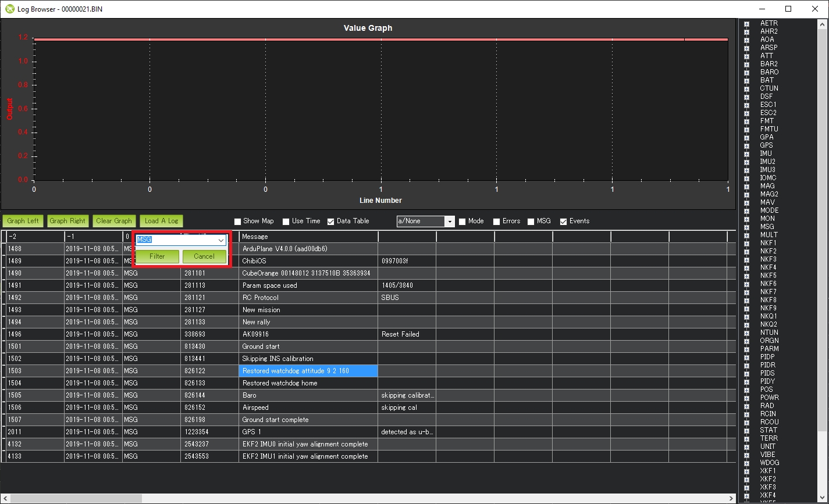Expand the GPS tree node
The height and width of the screenshot is (504, 829).
click(x=746, y=146)
